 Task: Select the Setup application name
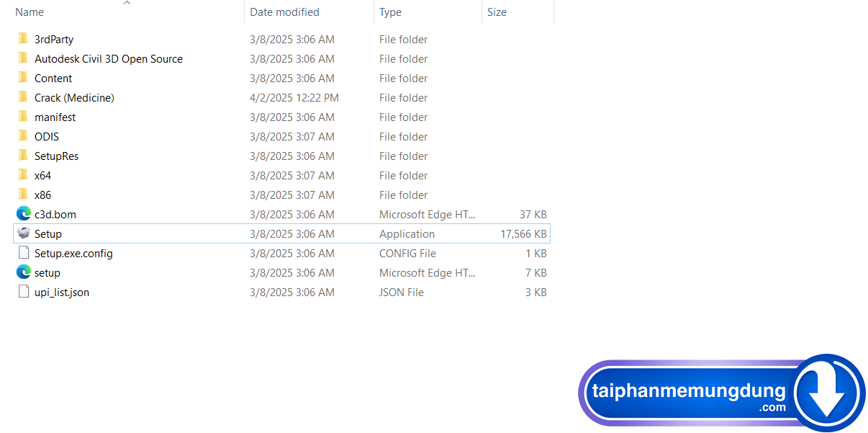coord(48,234)
